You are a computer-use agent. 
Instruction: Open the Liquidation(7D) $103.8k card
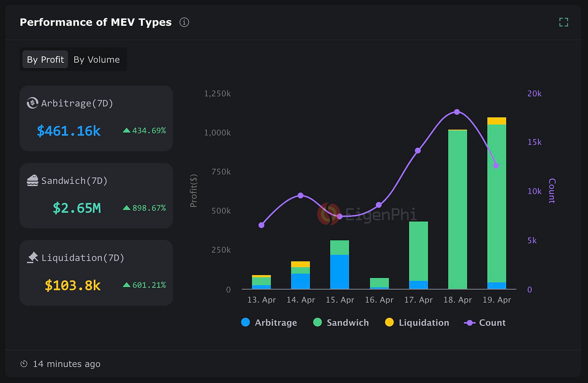[96, 273]
